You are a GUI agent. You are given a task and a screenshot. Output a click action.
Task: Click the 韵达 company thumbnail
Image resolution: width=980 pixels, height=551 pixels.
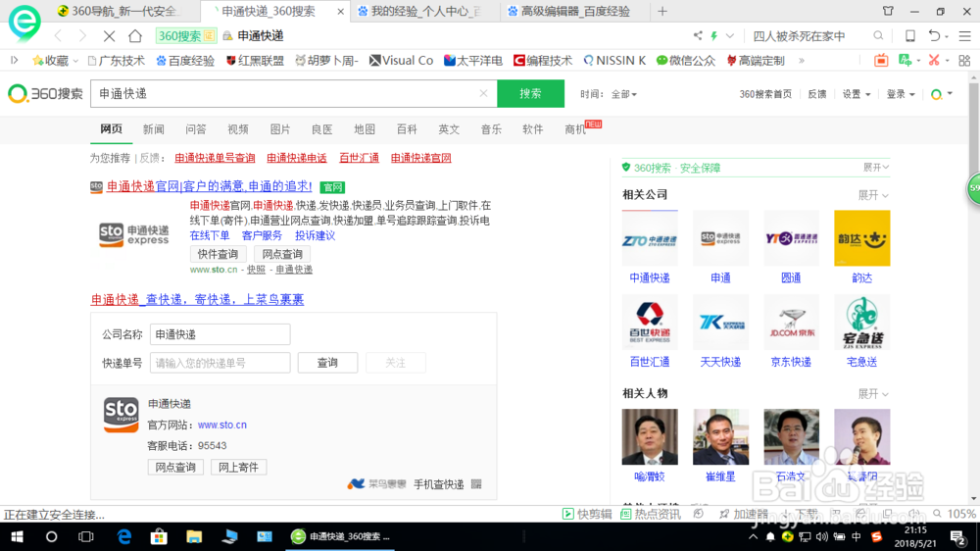(861, 238)
